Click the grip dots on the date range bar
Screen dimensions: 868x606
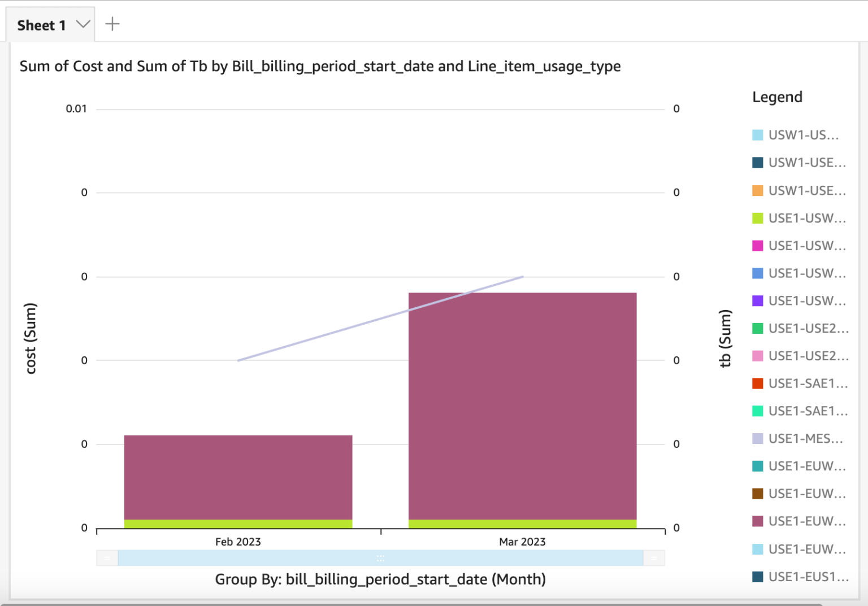(380, 557)
